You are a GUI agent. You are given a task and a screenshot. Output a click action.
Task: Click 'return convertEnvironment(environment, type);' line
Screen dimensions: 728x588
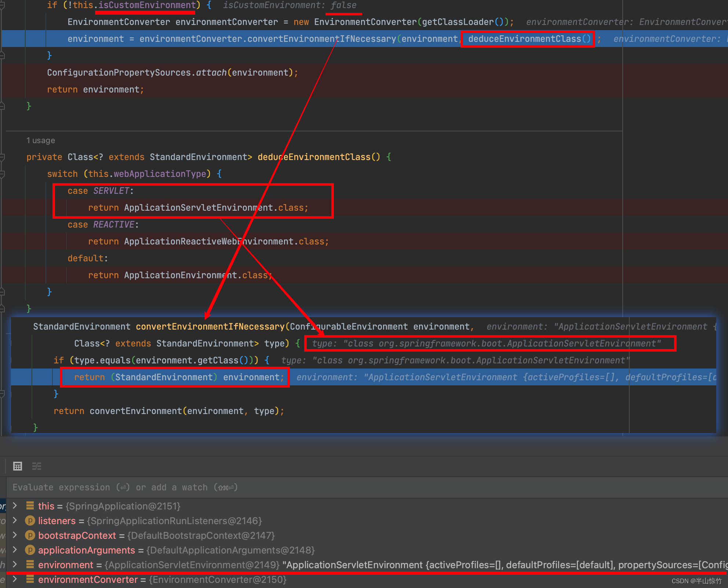(x=169, y=411)
